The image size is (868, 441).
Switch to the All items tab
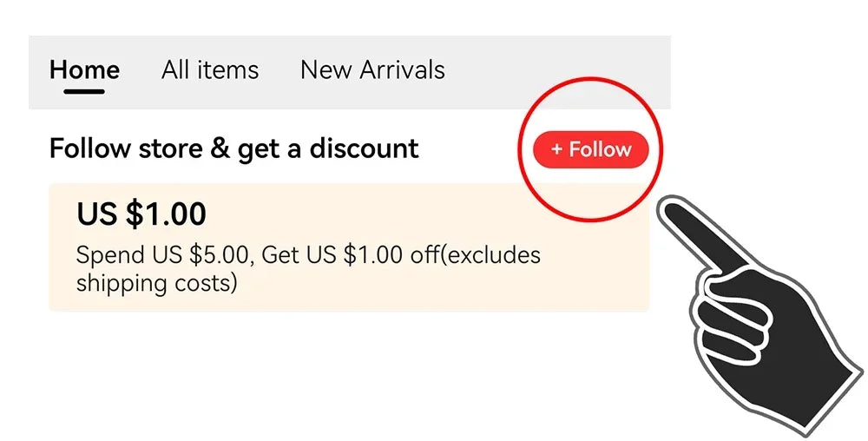point(210,70)
